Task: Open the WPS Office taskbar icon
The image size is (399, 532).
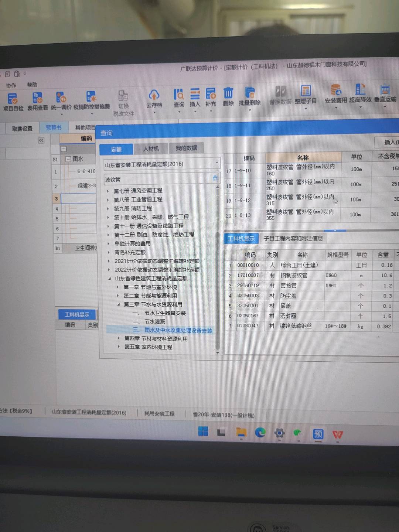Action: point(338,434)
